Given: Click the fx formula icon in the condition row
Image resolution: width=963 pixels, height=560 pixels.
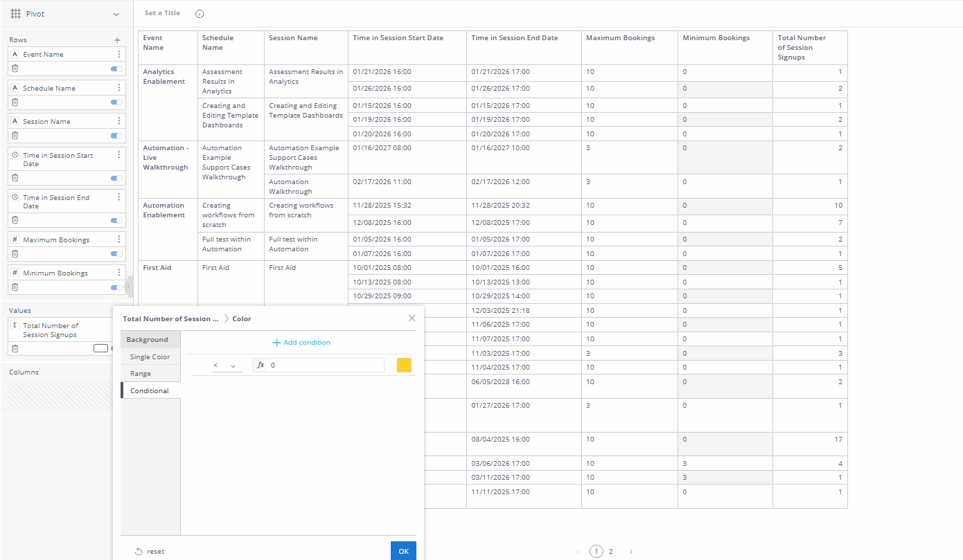Looking at the screenshot, I should [x=260, y=364].
